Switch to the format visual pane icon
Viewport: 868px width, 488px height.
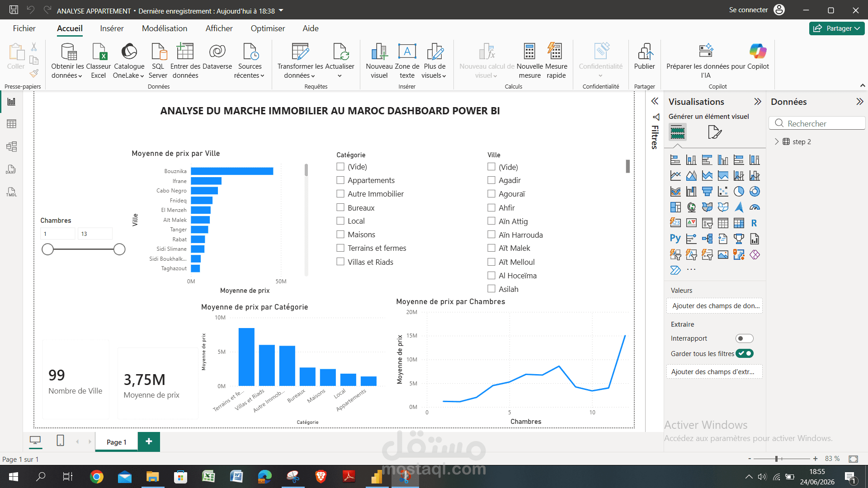point(715,132)
